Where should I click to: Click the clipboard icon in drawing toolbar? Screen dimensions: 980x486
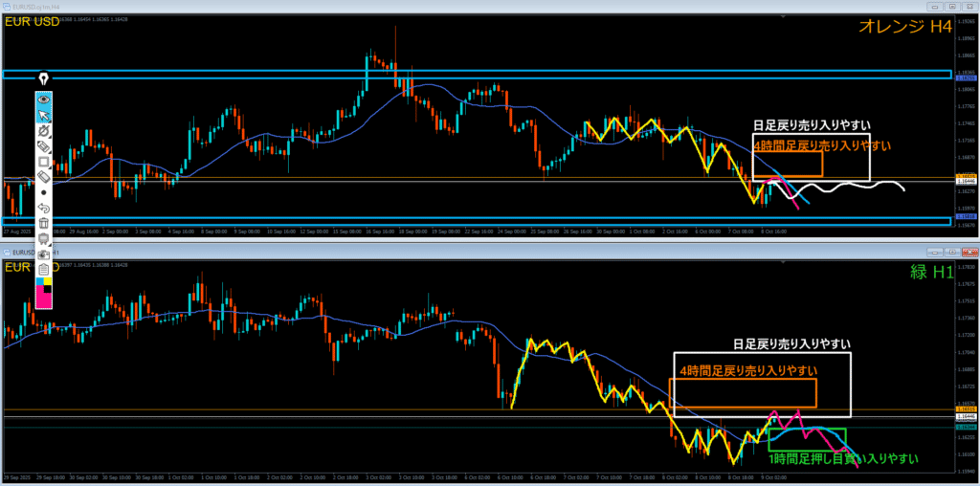coord(43,270)
